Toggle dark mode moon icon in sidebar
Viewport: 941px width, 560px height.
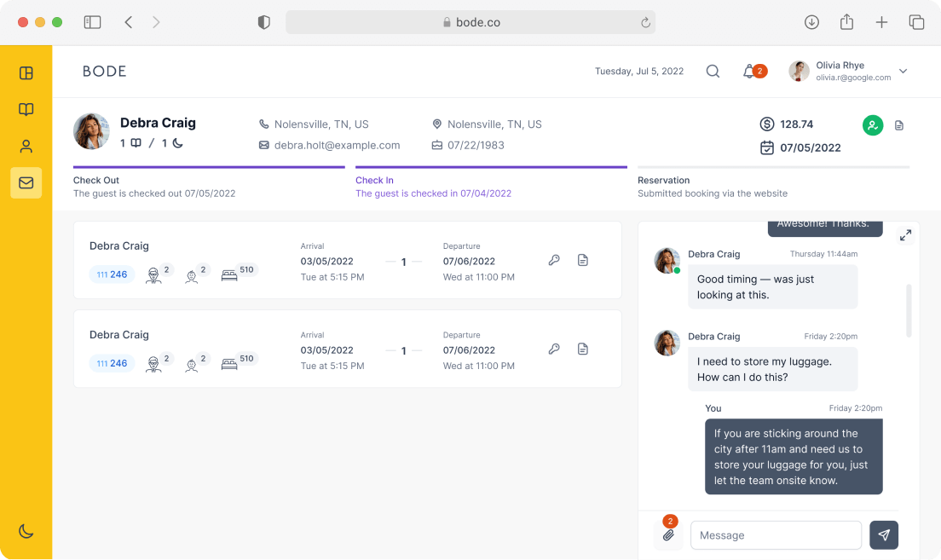coord(26,530)
